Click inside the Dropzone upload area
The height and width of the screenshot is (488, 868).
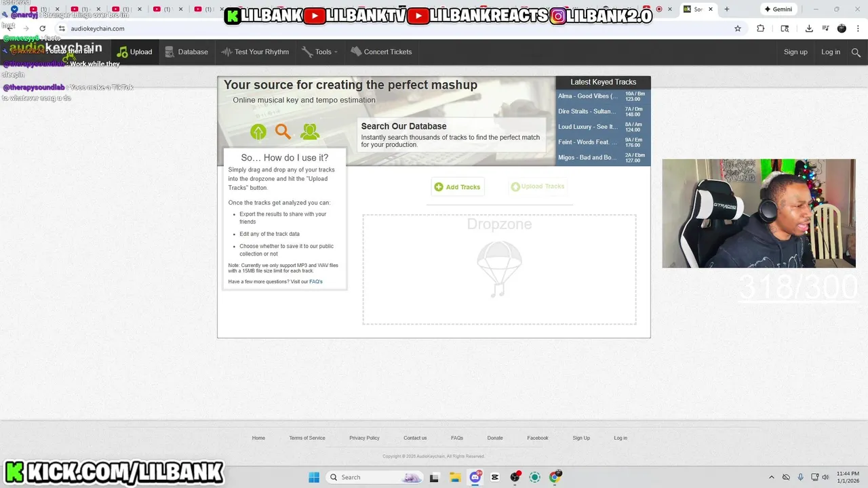(499, 270)
